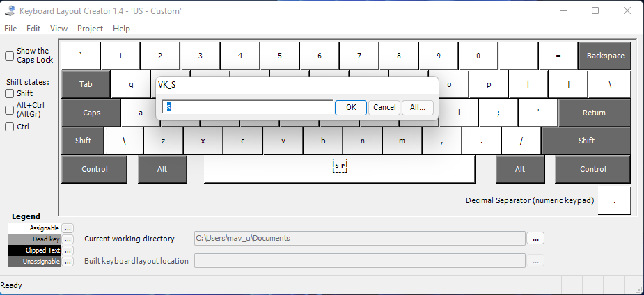Click the Dead key legend color swatch
This screenshot has height=295, width=644.
34,239
